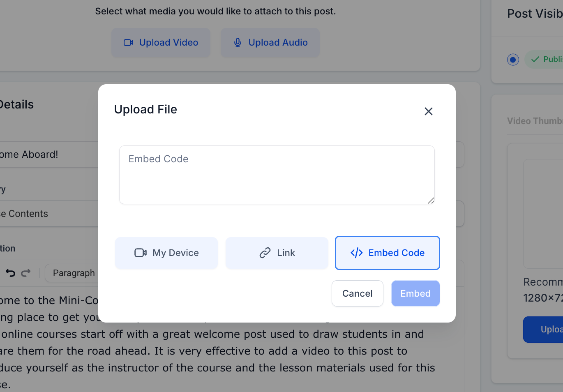Switch to the Link upload tab
This screenshot has height=392, width=563.
277,253
